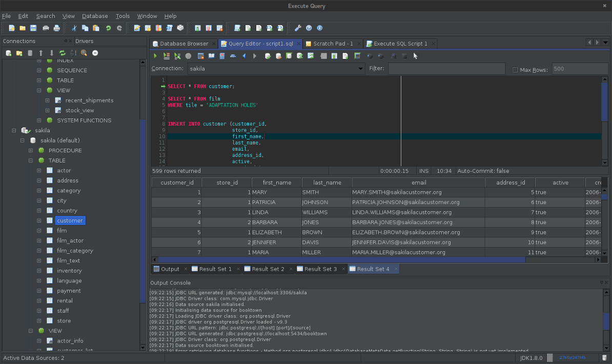Click the Search magnifier icon in Connections panel
612x364 pixels.
[84, 53]
